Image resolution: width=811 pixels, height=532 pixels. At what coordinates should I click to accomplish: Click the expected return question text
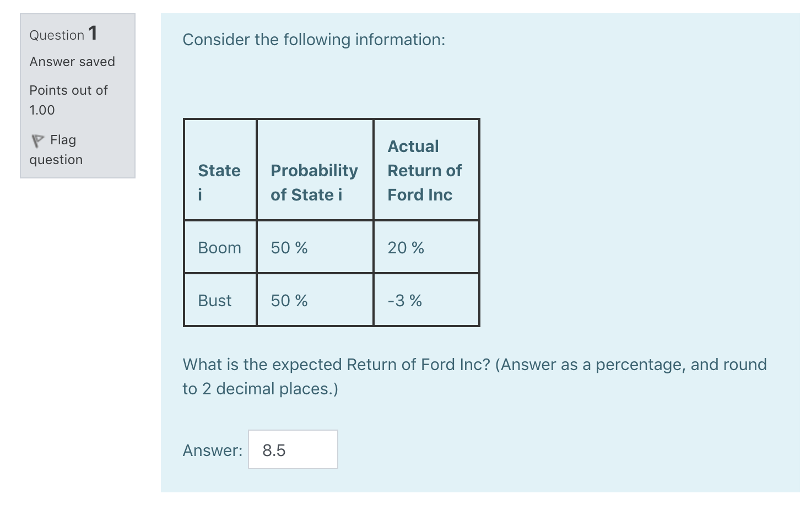click(474, 376)
